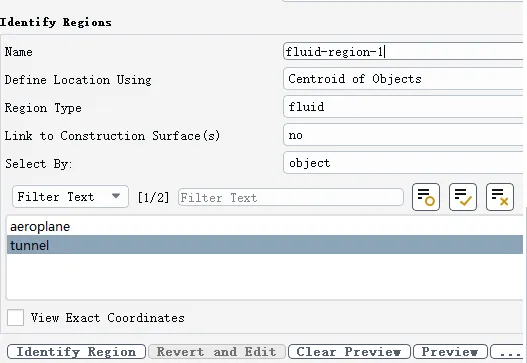Open the Select By dropdown
The image size is (527, 363).
403,163
